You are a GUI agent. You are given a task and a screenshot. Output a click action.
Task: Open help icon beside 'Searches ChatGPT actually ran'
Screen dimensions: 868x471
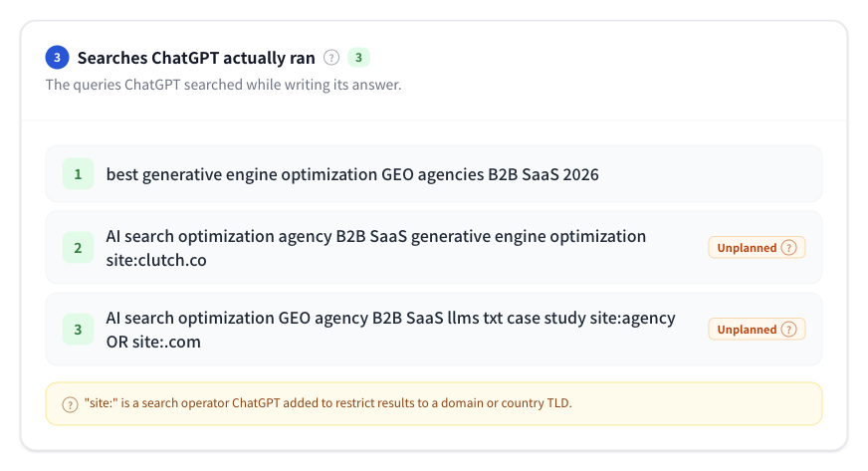click(331, 58)
